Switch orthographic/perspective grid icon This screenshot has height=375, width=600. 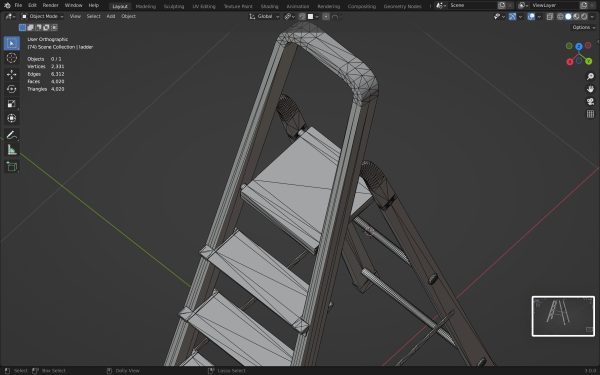pyautogui.click(x=590, y=114)
